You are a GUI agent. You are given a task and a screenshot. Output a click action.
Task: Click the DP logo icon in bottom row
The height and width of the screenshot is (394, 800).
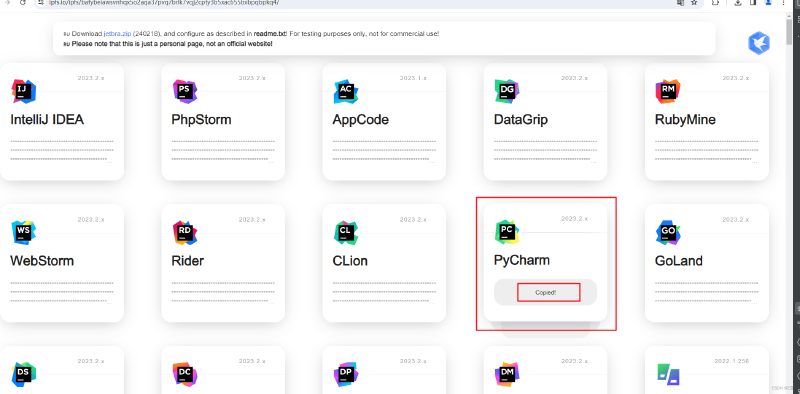(x=346, y=375)
